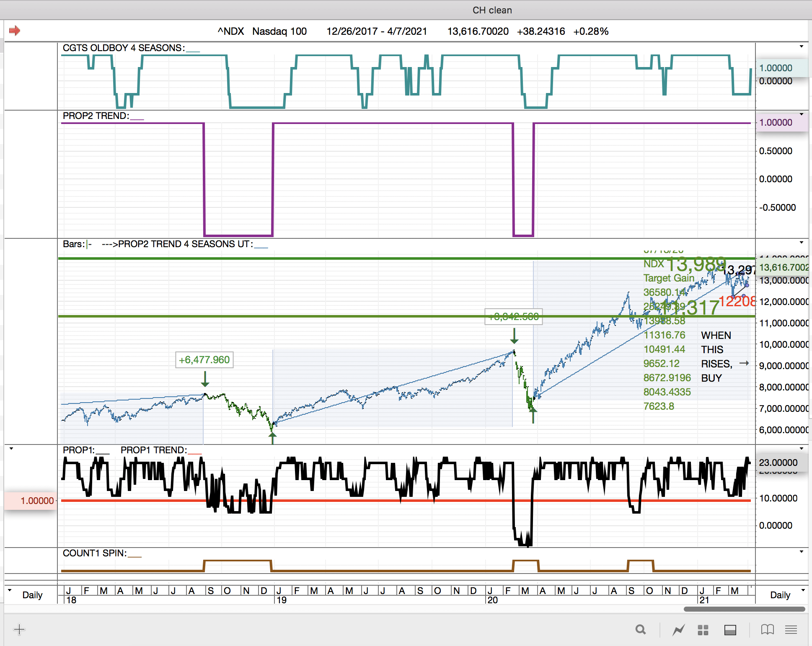Expand the COUNT1 SPIN pane menu arrow
Screen dimensions: 812x646
tap(802, 552)
